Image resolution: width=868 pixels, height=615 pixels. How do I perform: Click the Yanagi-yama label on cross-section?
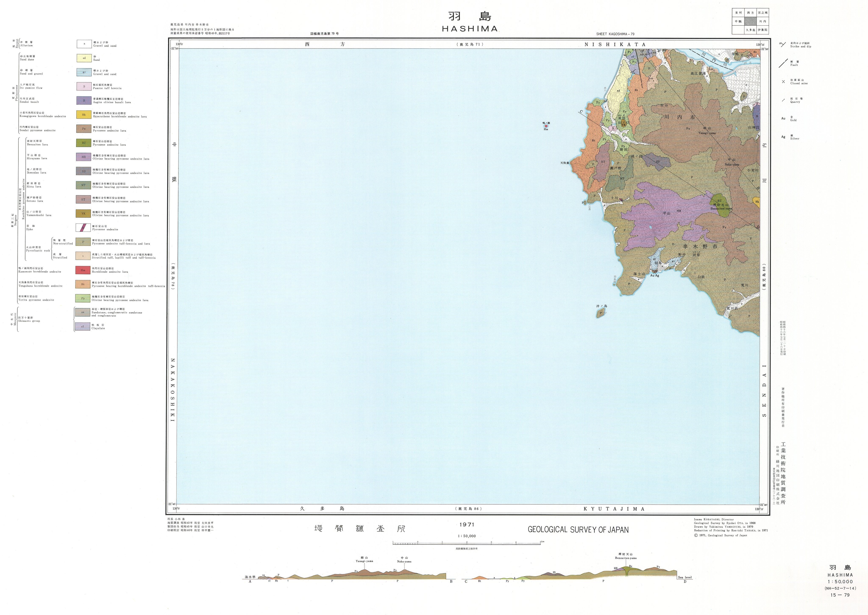click(364, 561)
